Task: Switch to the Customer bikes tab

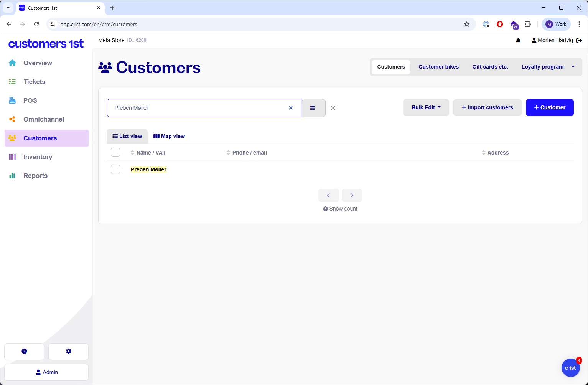Action: coord(438,67)
